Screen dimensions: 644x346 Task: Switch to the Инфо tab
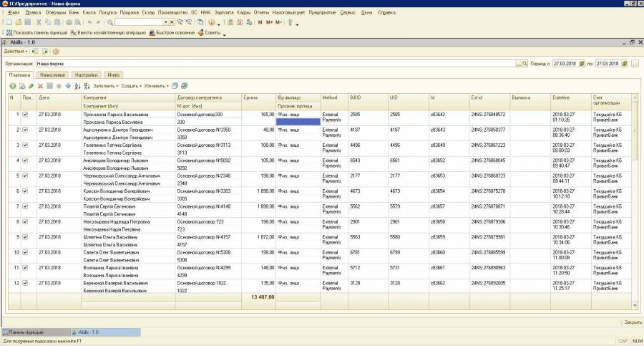tap(113, 75)
